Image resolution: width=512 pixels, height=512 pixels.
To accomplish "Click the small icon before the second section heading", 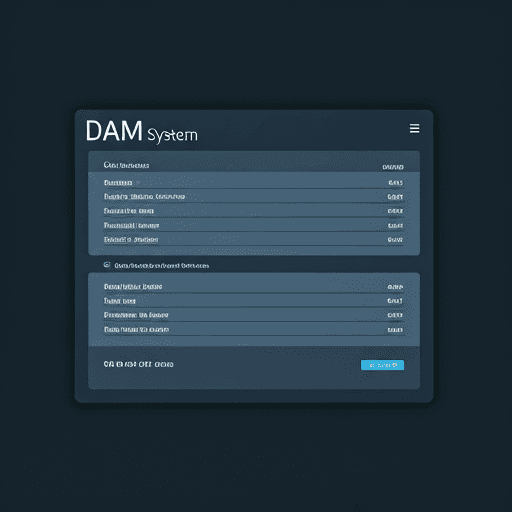I will [x=107, y=265].
